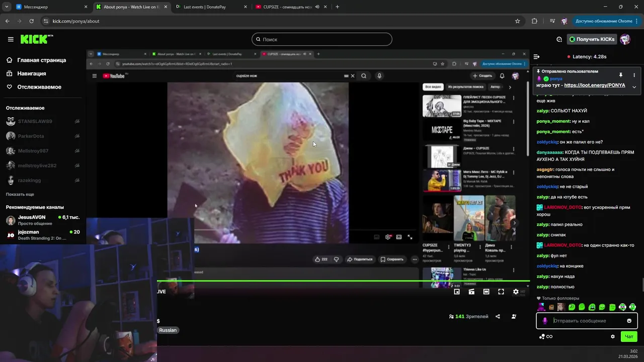Open followed channel razekingg
Image resolution: width=644 pixels, height=362 pixels.
(43, 180)
